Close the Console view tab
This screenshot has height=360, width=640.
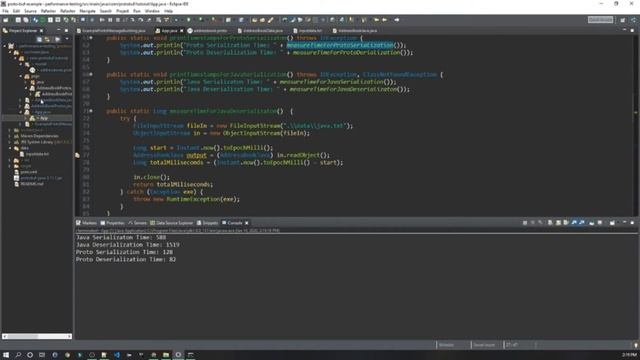[x=247, y=223]
